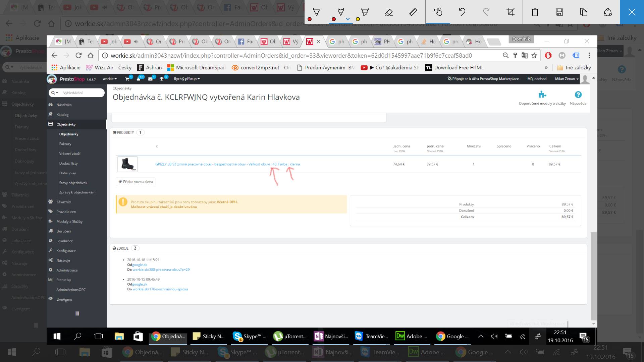Screen dimensions: 644x362
Task: Open the share sketch option
Action: tap(607, 12)
